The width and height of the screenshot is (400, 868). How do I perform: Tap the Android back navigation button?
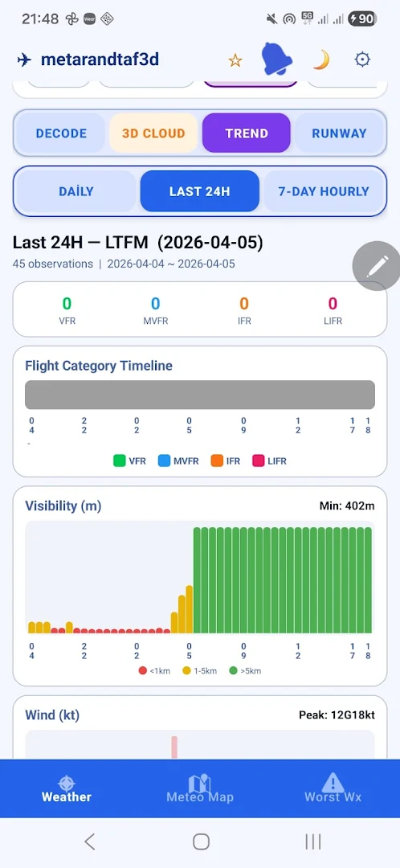[90, 841]
